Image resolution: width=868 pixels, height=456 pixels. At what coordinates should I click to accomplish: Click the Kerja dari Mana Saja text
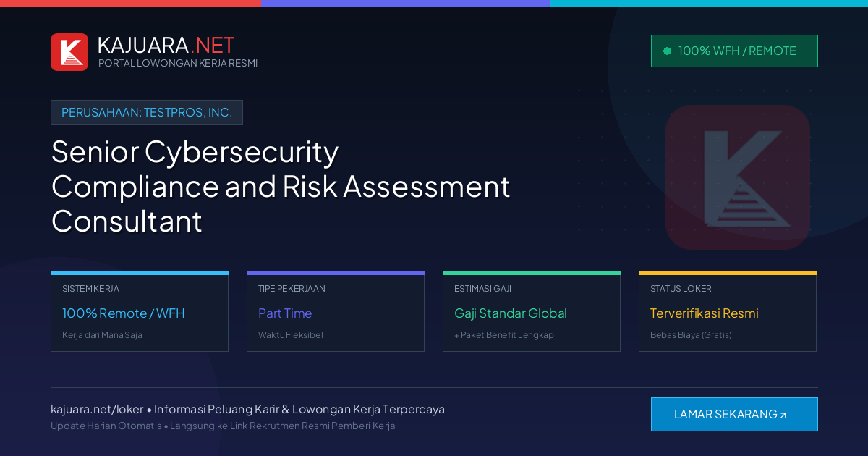pyautogui.click(x=102, y=335)
